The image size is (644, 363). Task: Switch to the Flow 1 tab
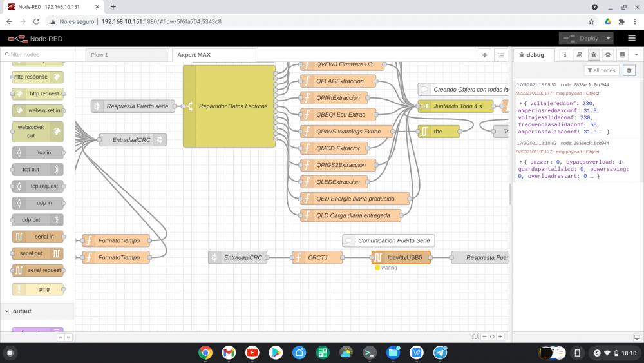point(128,55)
